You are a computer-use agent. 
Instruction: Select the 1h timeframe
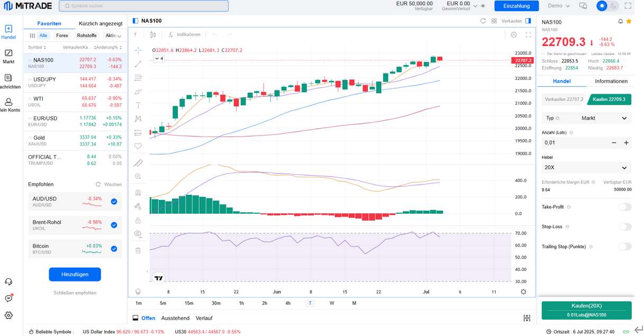241,303
